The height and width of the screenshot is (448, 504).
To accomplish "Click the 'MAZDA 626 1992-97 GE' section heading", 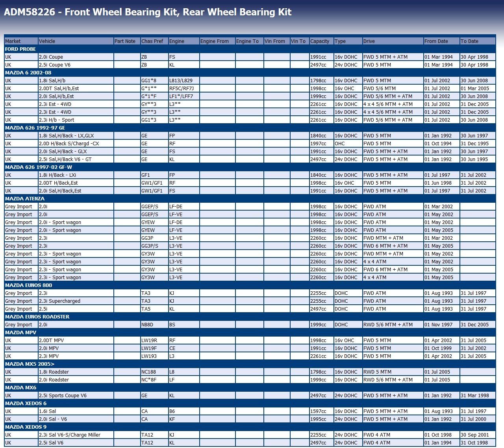I will [250, 128].
